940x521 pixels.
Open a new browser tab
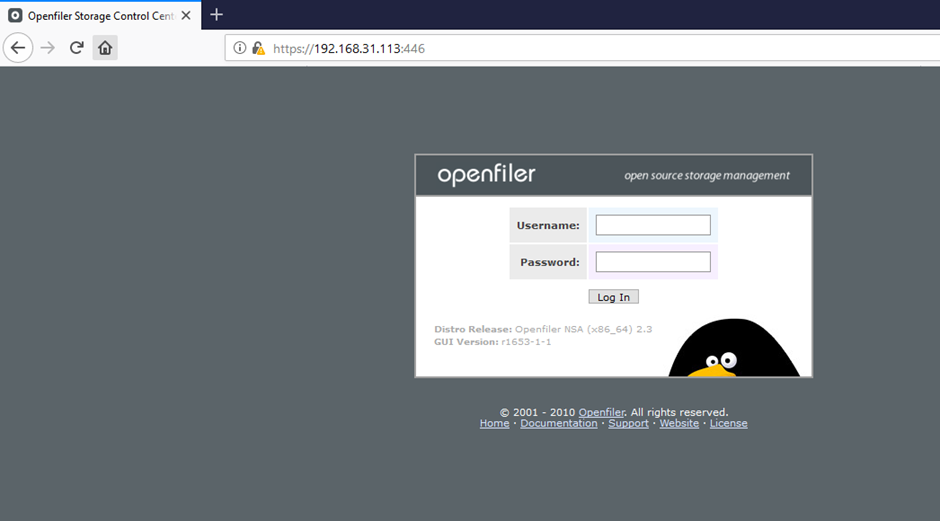pyautogui.click(x=216, y=15)
